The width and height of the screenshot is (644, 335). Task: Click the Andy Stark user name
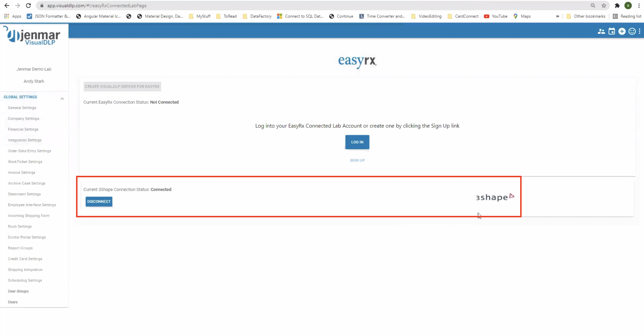[34, 81]
